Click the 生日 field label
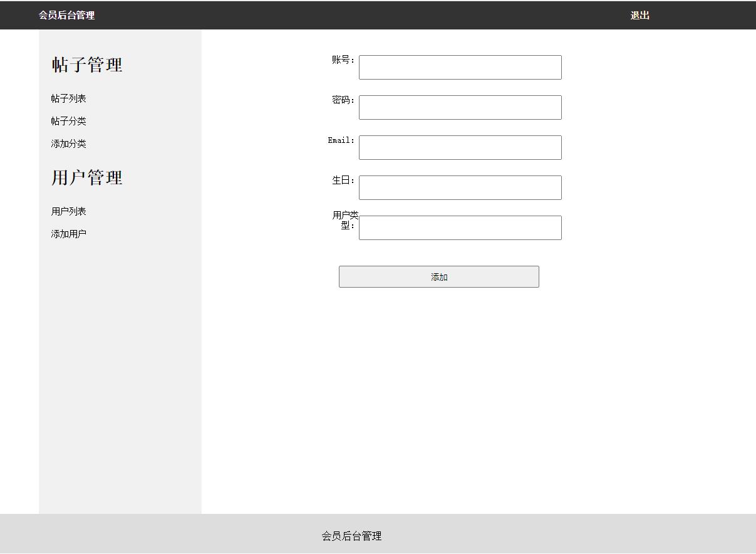This screenshot has width=756, height=554. (343, 180)
